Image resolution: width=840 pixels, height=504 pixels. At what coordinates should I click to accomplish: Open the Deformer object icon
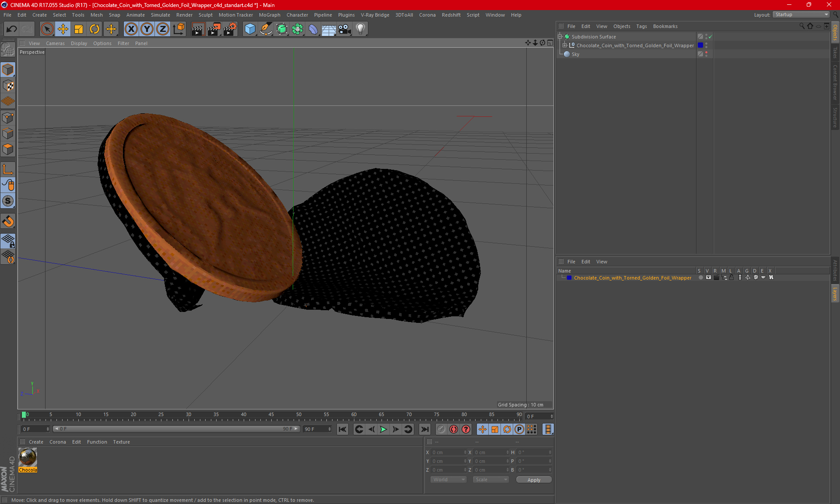(x=313, y=29)
